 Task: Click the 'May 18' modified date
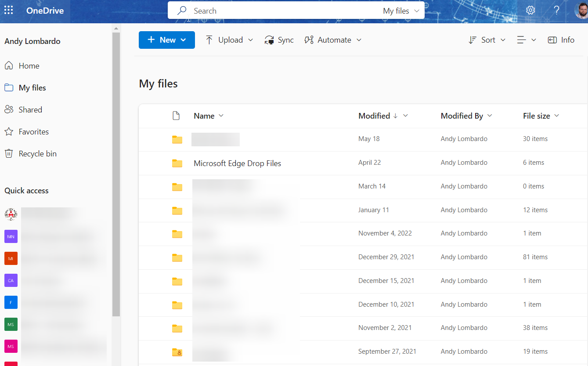point(369,139)
